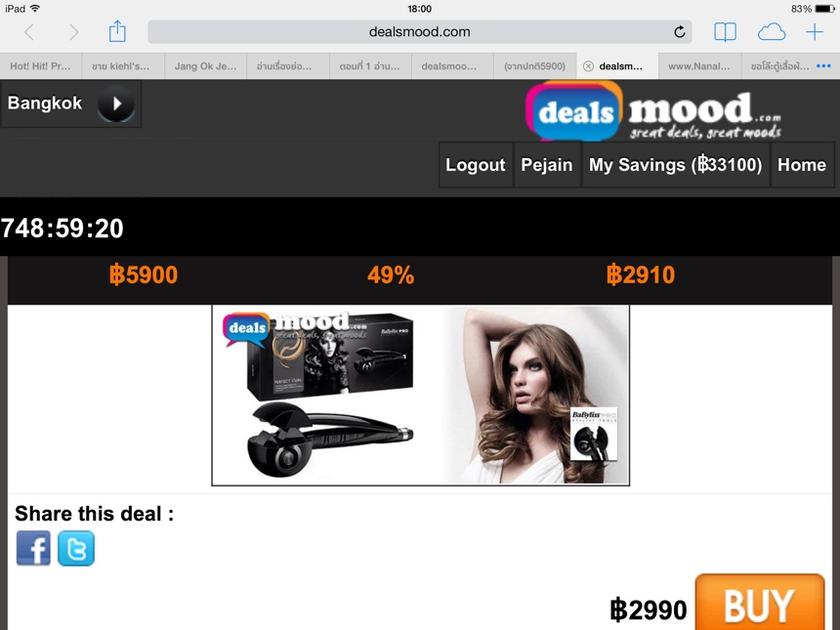Click the Logout link
Image resolution: width=840 pixels, height=630 pixels.
click(x=476, y=164)
